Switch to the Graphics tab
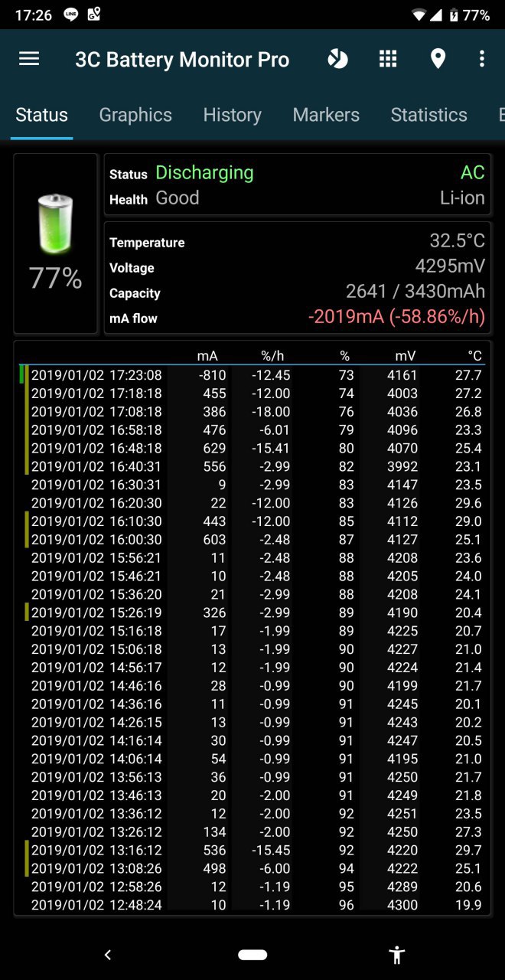Image resolution: width=505 pixels, height=980 pixels. (x=135, y=115)
